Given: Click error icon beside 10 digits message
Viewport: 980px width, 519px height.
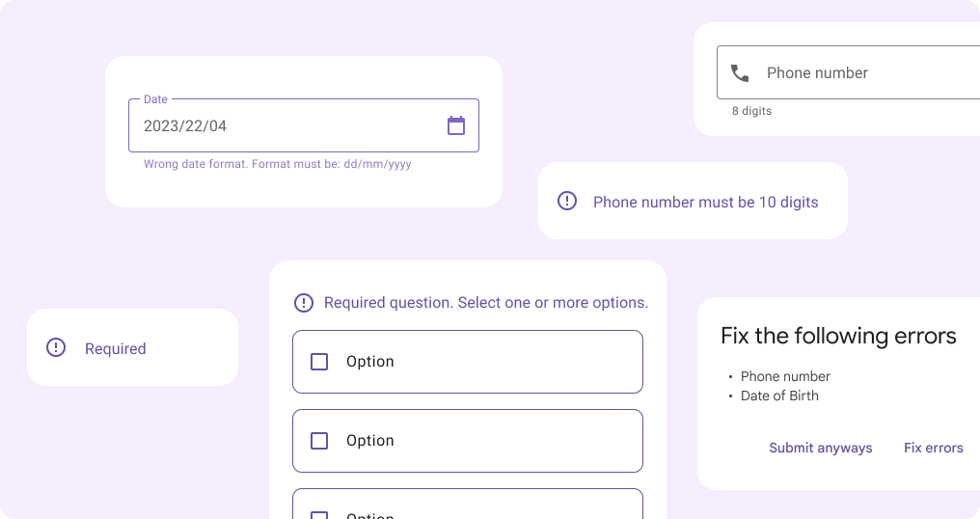Looking at the screenshot, I should 567,201.
